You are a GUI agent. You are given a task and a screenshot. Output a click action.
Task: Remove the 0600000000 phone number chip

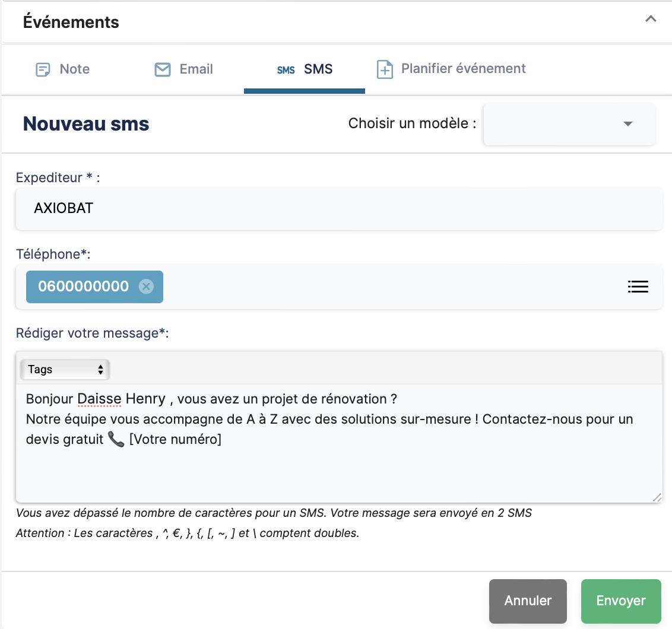coord(146,287)
